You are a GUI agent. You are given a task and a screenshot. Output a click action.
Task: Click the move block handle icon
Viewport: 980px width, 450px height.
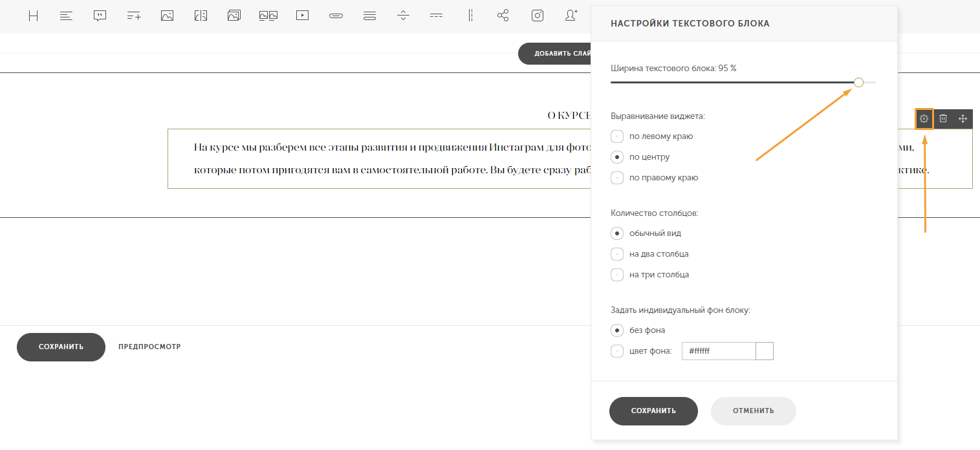coord(963,119)
